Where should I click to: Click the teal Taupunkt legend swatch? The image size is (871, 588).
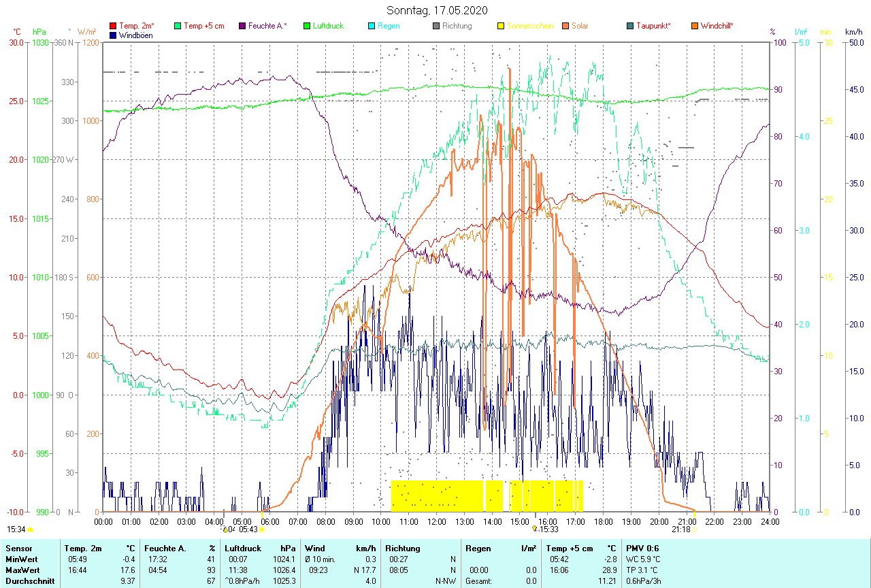(630, 26)
